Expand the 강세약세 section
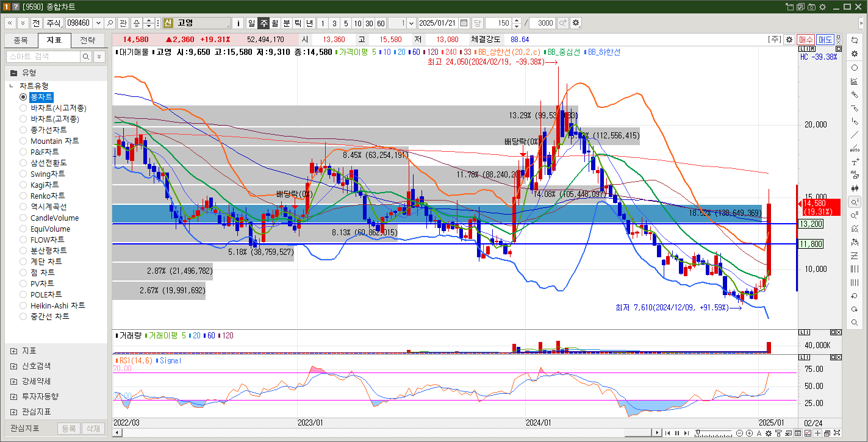This screenshot has width=868, height=442. [x=13, y=381]
